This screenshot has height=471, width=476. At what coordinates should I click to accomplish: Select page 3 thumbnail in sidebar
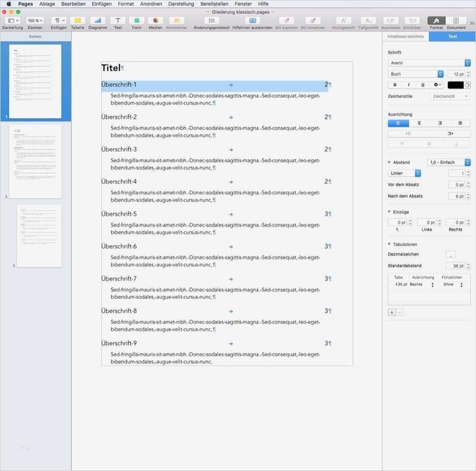click(x=39, y=235)
